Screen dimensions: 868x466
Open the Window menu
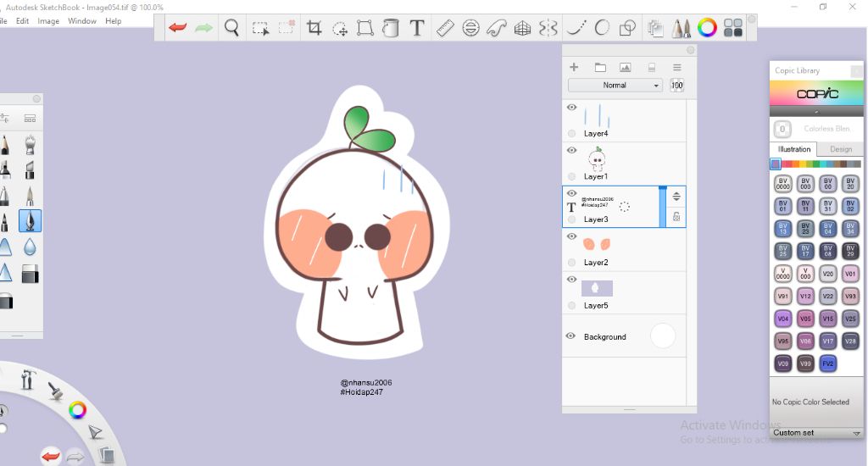82,21
